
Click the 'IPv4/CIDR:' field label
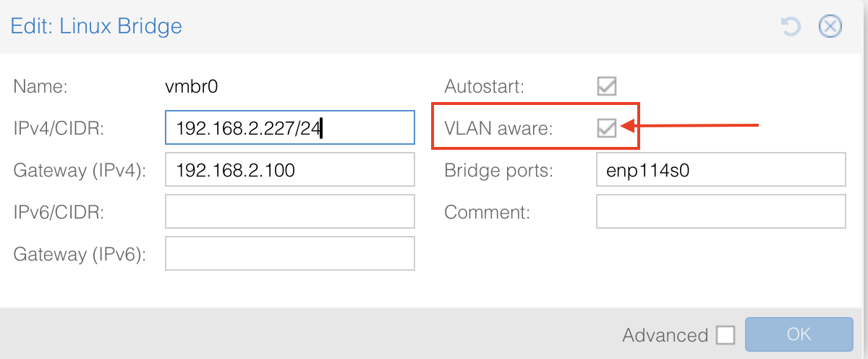(x=59, y=129)
